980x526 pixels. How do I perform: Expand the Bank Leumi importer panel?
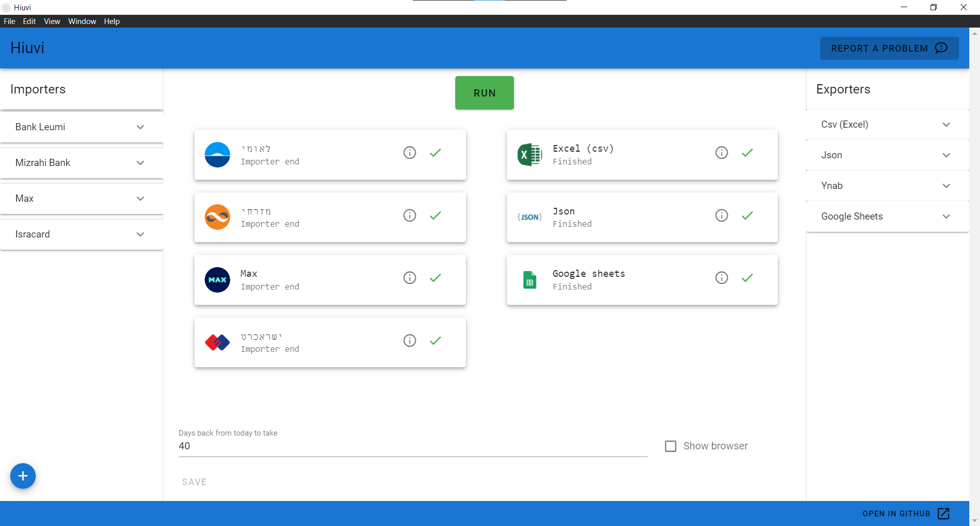coord(82,127)
